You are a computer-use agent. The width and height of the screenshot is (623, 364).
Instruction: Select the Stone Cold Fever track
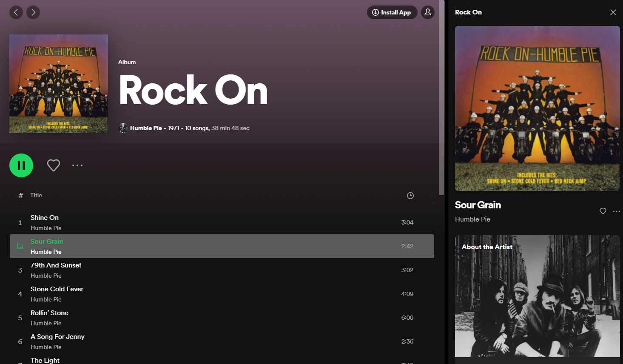click(57, 289)
